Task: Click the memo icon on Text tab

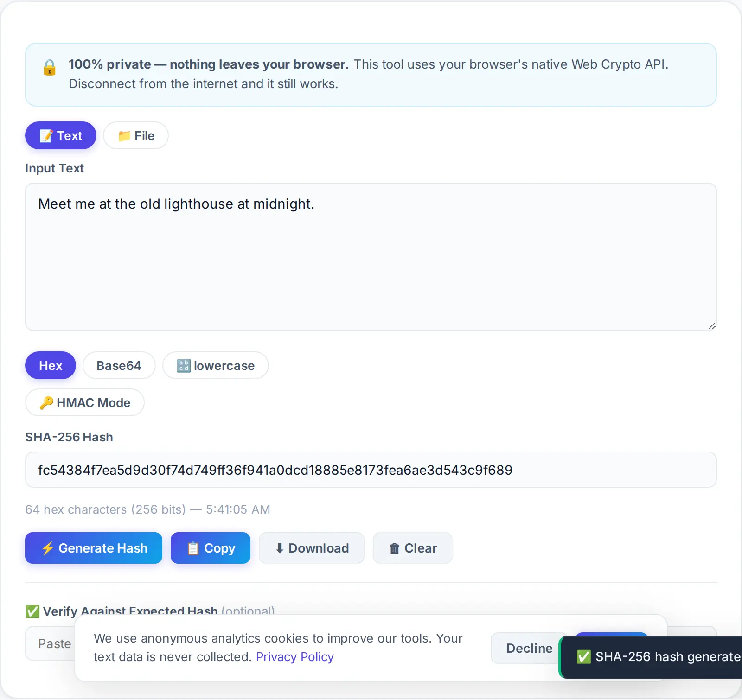Action: (x=46, y=136)
